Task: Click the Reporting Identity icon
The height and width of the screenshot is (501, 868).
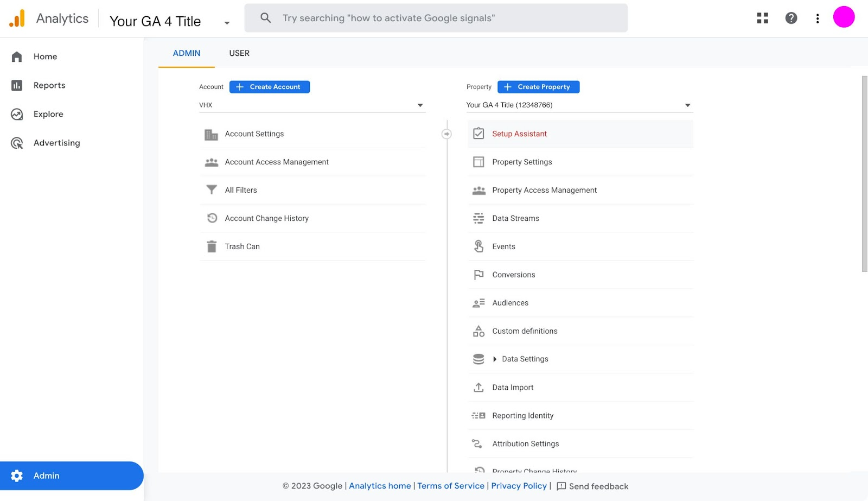Action: pos(478,416)
